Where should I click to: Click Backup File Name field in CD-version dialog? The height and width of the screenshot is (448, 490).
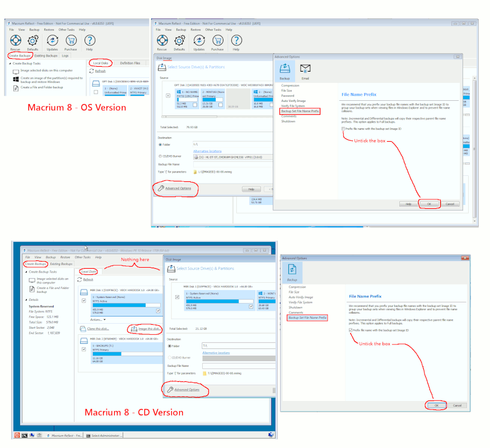(239, 366)
